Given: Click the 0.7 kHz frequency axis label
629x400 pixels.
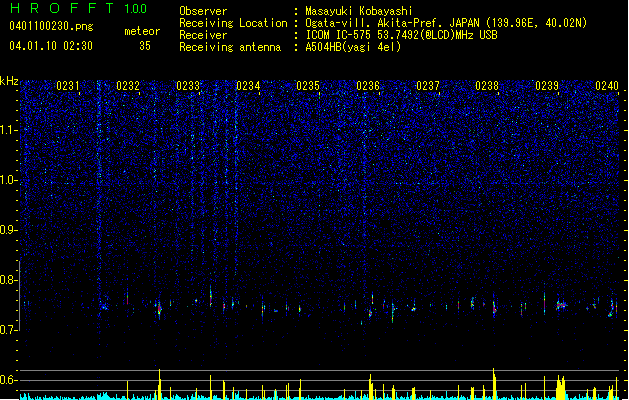Looking at the screenshot, I should pyautogui.click(x=8, y=330).
